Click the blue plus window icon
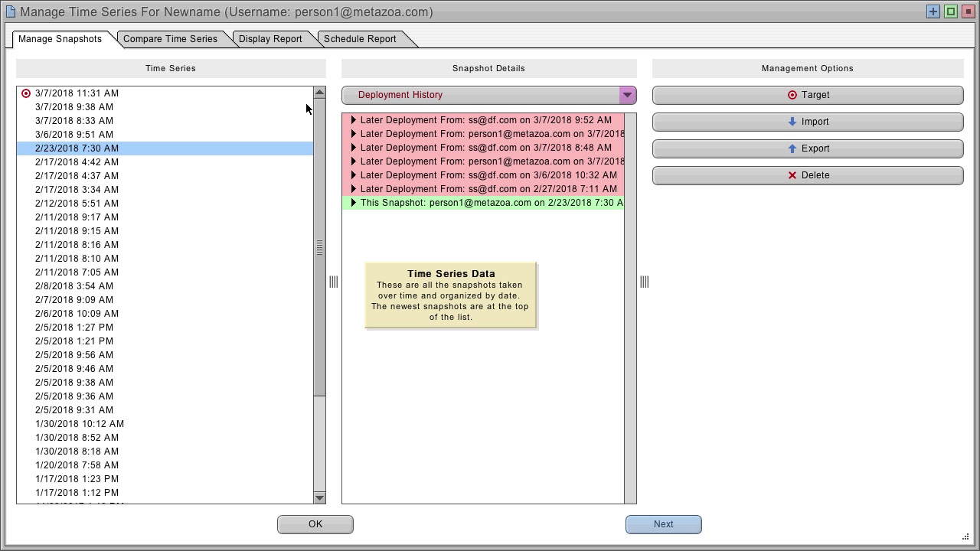Image resolution: width=980 pixels, height=551 pixels. point(933,11)
